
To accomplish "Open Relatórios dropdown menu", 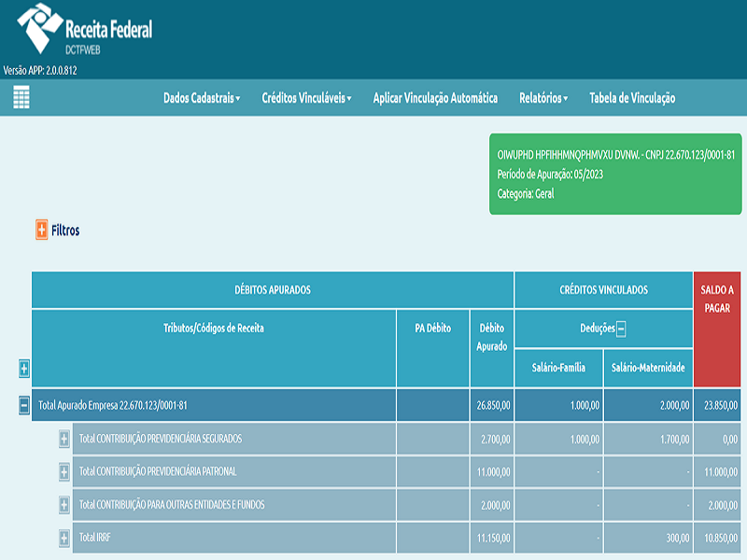I will tap(543, 98).
